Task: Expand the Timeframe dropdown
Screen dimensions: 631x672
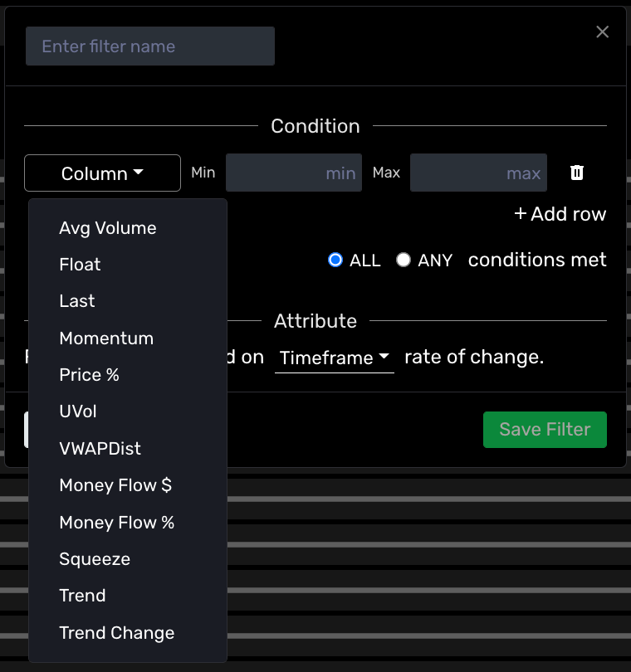Action: 334,358
